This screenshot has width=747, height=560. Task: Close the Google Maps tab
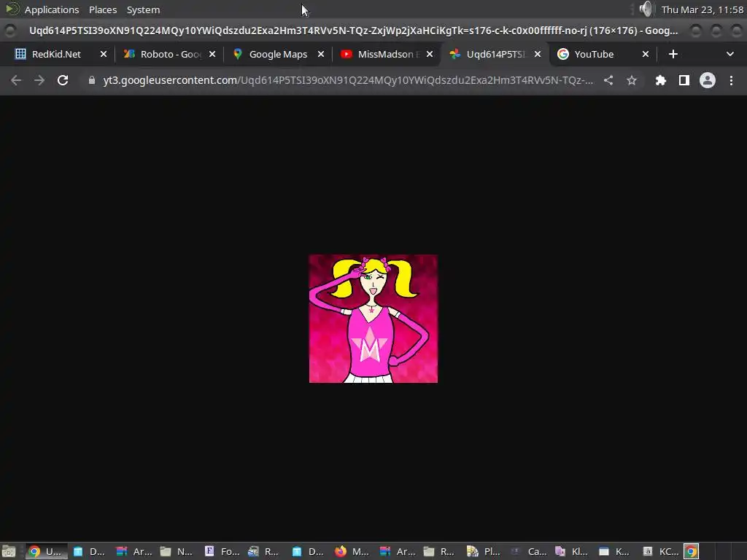coord(321,54)
